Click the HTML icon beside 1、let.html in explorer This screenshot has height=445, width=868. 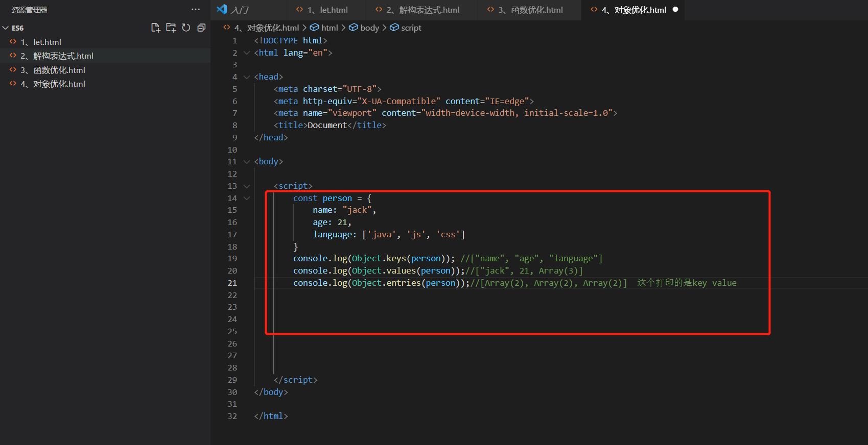(x=13, y=42)
